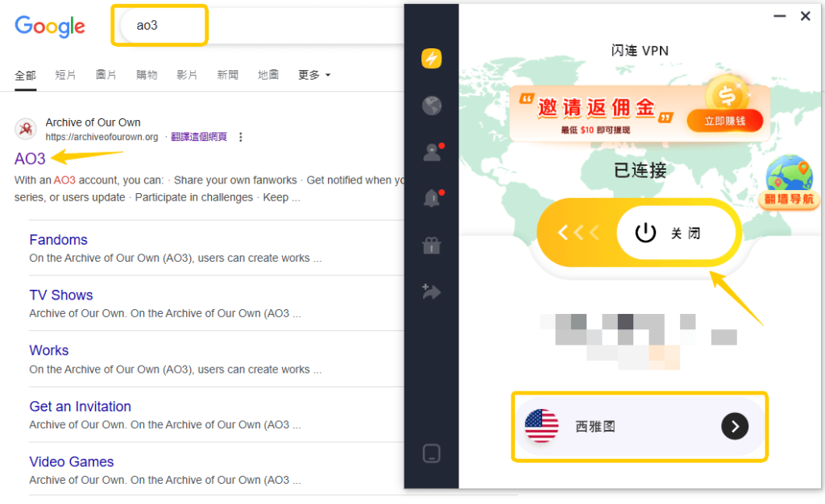Click the 立即赚钱 button on banner
This screenshot has height=504, width=825.
(x=724, y=122)
